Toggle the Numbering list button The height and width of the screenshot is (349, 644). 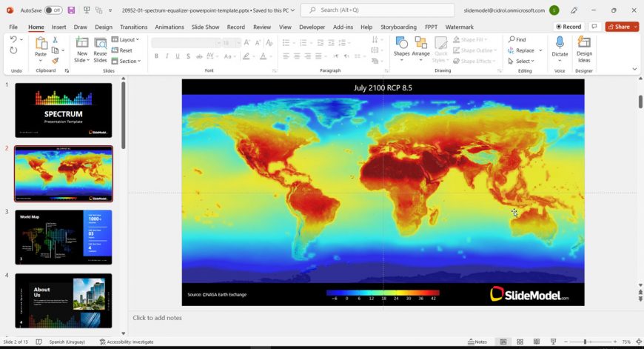coord(303,43)
